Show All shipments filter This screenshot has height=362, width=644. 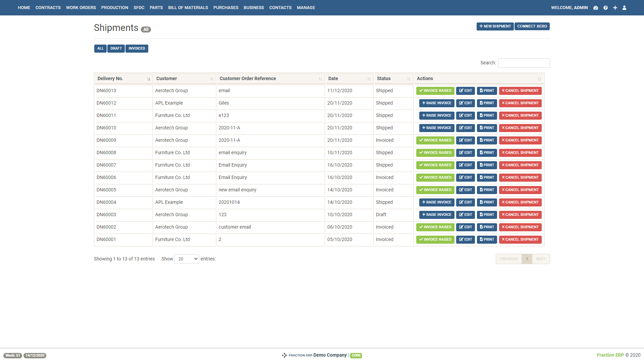coord(100,49)
